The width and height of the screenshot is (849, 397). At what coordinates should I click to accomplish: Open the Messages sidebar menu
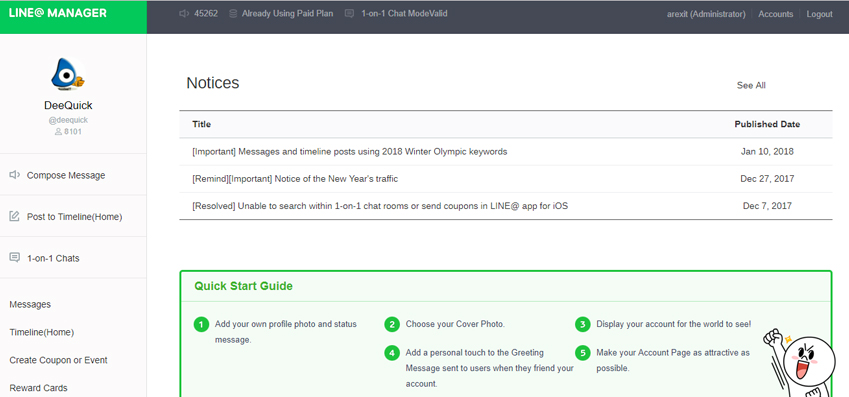[x=30, y=304]
